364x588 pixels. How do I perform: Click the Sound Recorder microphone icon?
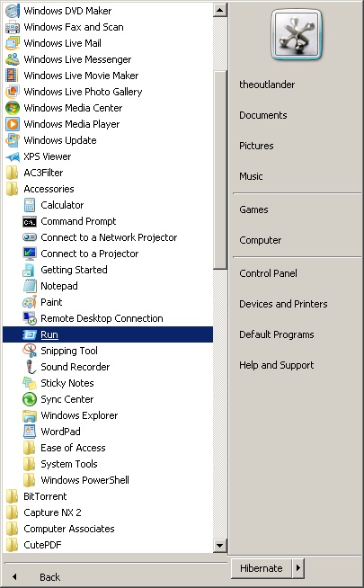point(30,367)
